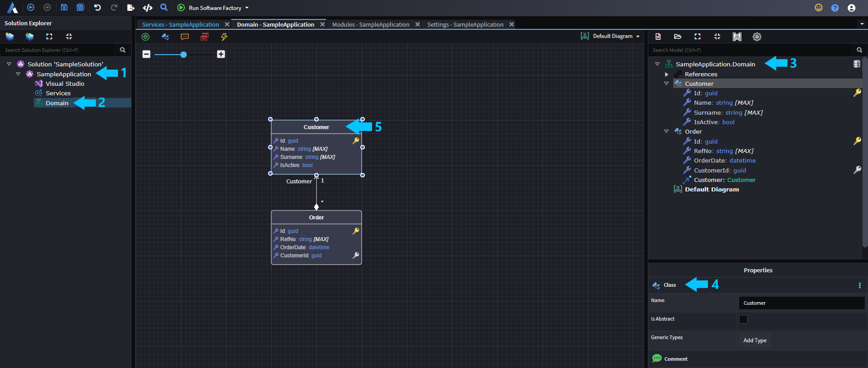Toggle the Is Abstract checkbox
The height and width of the screenshot is (368, 868).
coord(743,319)
